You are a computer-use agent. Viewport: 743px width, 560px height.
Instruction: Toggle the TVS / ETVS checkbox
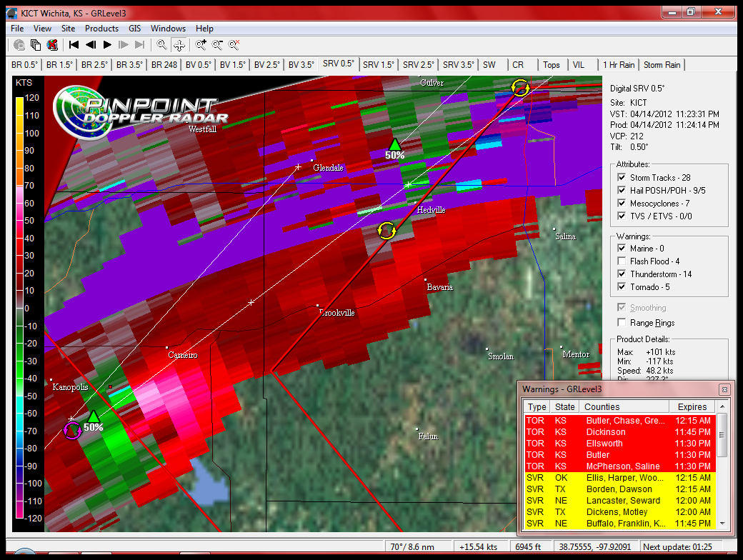[622, 216]
